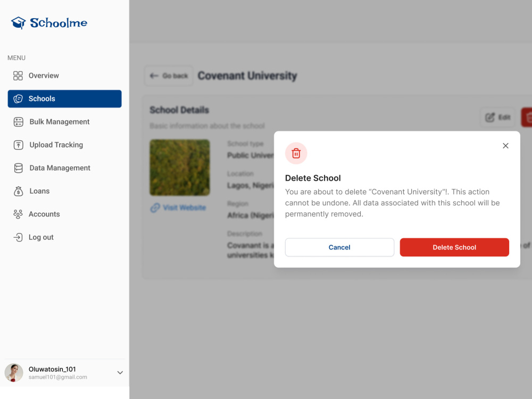Viewport: 532px width, 399px height.
Task: Open Bulk Management via its icon
Action: 18,122
